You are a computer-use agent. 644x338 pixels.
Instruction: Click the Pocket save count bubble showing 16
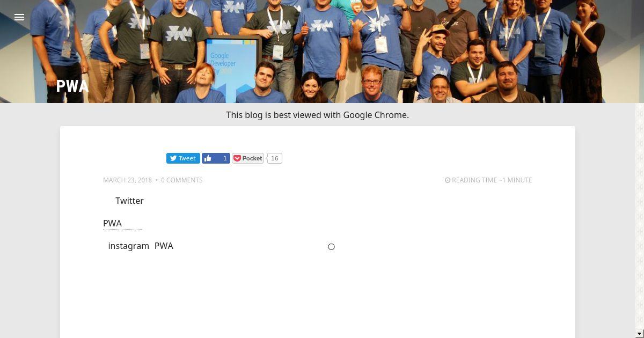click(275, 158)
